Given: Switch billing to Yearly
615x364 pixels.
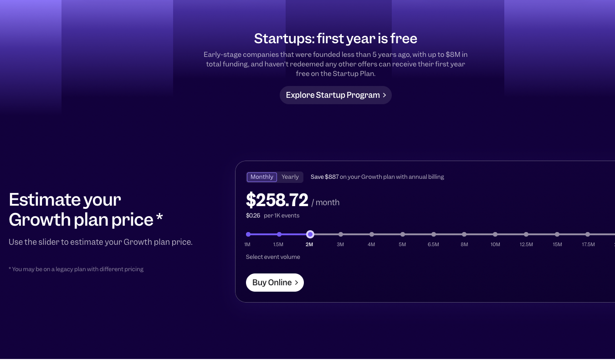Looking at the screenshot, I should click(x=290, y=177).
